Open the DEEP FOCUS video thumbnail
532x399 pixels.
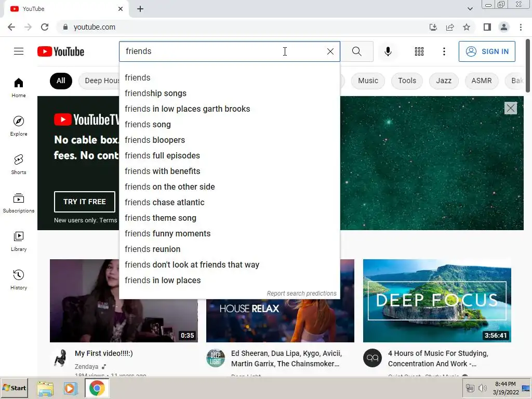(437, 301)
